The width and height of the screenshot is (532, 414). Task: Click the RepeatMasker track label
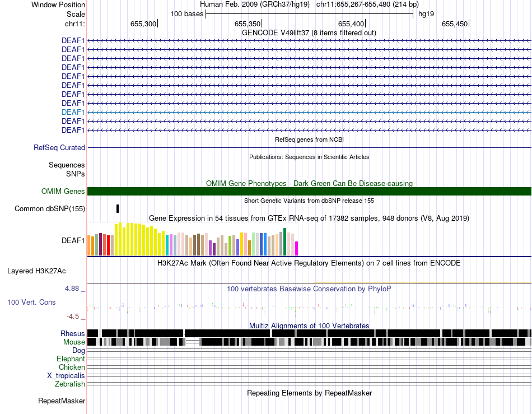pos(62,401)
